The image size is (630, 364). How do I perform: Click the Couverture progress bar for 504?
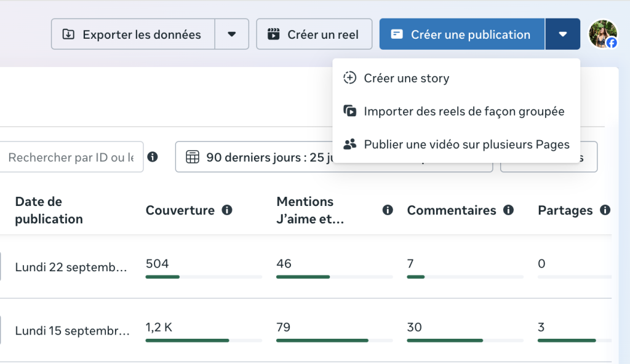(204, 277)
